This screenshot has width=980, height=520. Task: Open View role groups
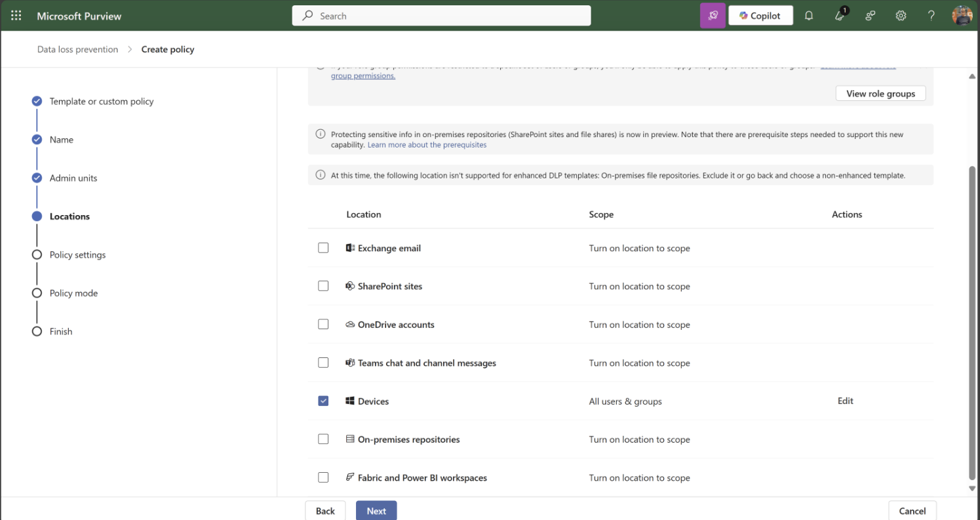880,93
